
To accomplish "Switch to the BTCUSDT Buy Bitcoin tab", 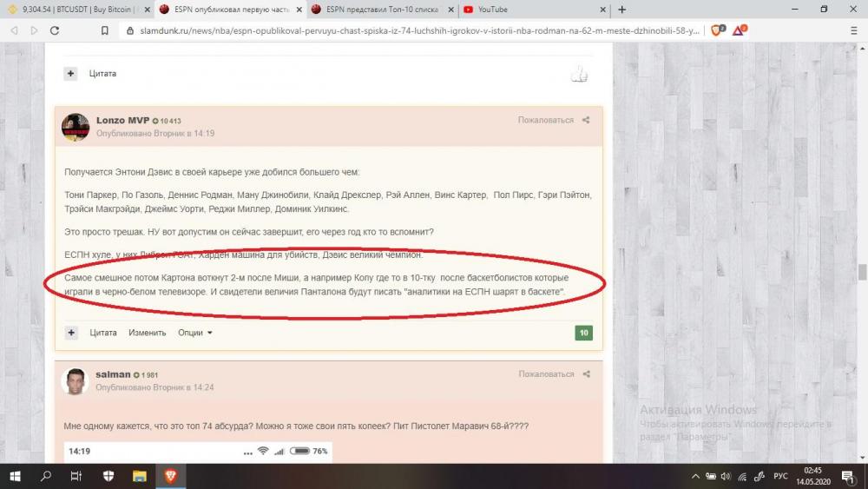I will point(78,10).
